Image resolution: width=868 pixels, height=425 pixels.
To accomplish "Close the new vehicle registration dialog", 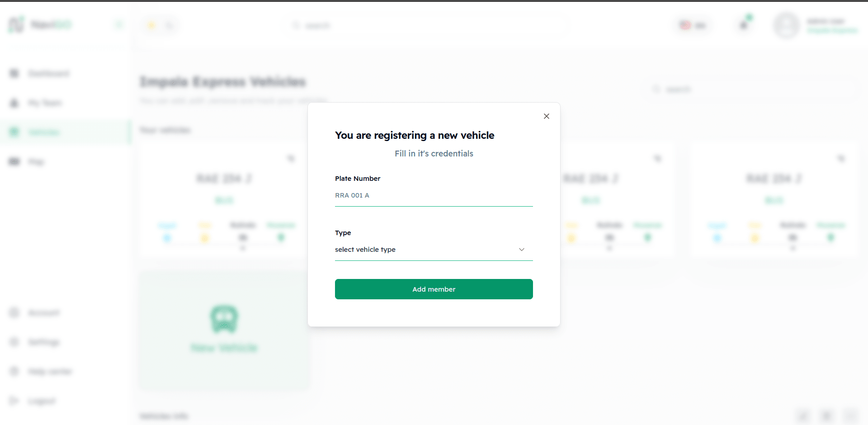I will 547,116.
